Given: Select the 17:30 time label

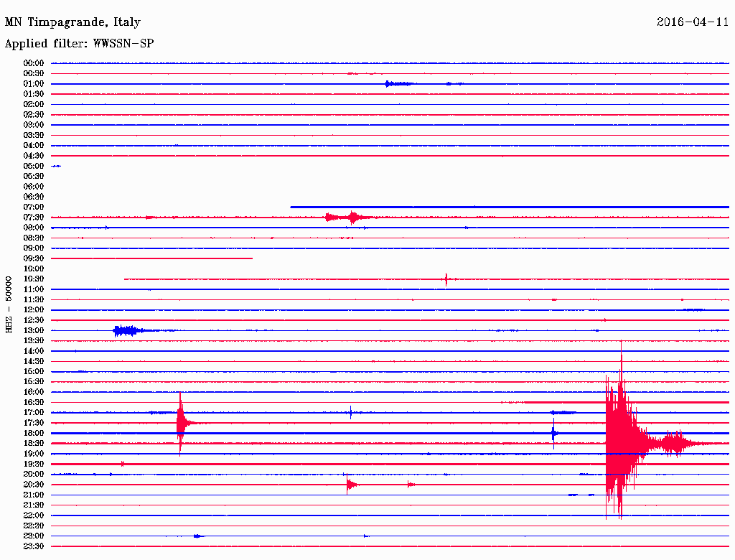Looking at the screenshot, I should click(x=34, y=423).
